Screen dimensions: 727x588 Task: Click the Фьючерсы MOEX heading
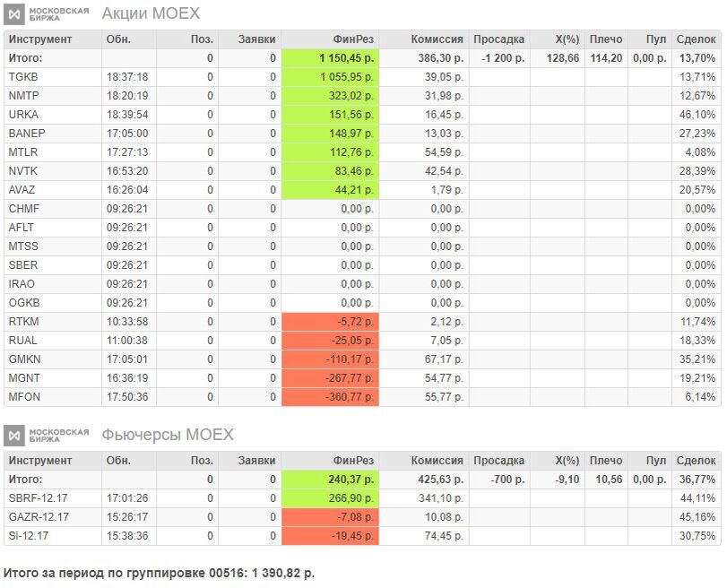pos(168,435)
